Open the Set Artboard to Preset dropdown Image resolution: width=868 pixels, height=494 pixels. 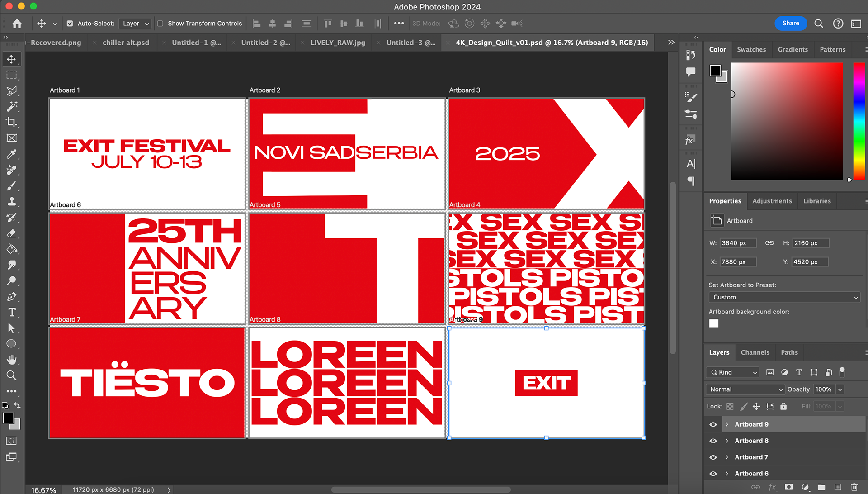(784, 297)
